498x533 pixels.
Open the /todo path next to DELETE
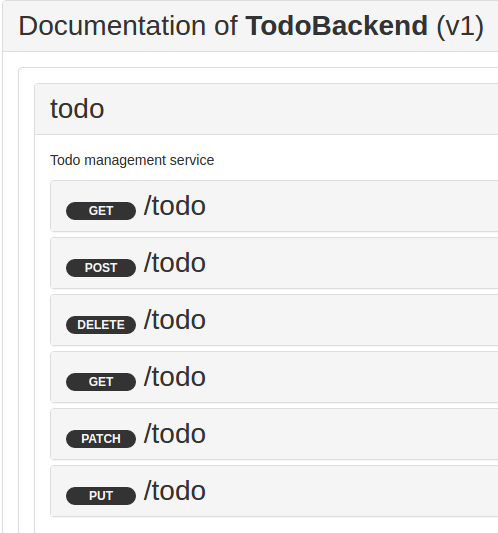(x=175, y=320)
